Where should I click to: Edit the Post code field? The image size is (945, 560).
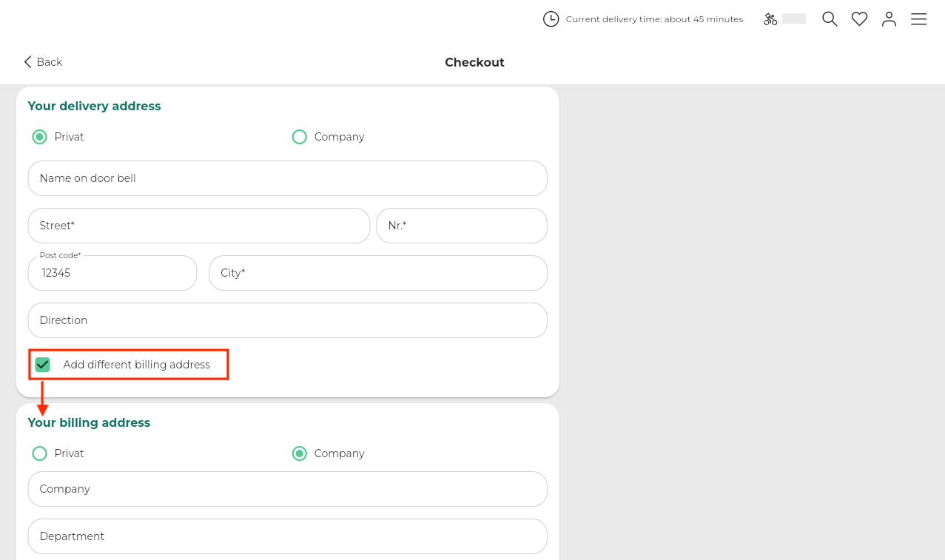click(x=112, y=274)
